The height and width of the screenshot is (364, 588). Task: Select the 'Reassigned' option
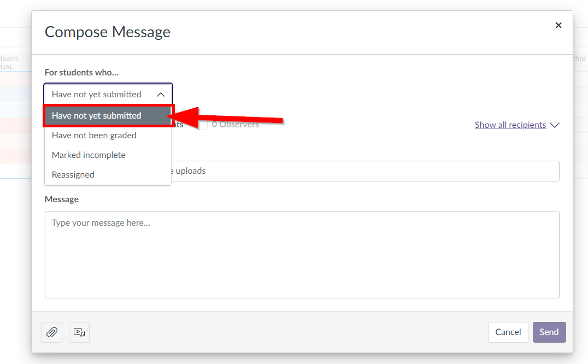[x=108, y=175]
